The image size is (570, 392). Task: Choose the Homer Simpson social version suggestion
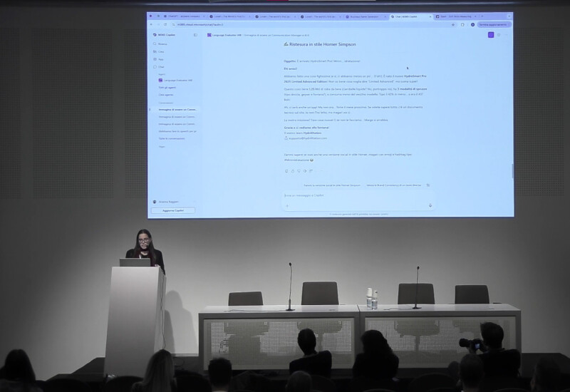tap(332, 185)
